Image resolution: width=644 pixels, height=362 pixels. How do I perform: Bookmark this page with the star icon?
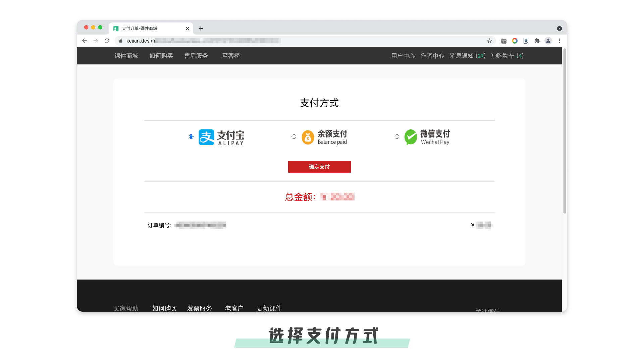coord(490,41)
